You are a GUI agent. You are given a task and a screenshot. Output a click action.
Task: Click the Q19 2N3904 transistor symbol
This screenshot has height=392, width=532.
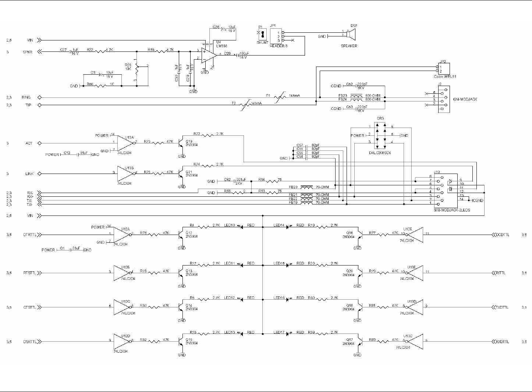pos(181,143)
